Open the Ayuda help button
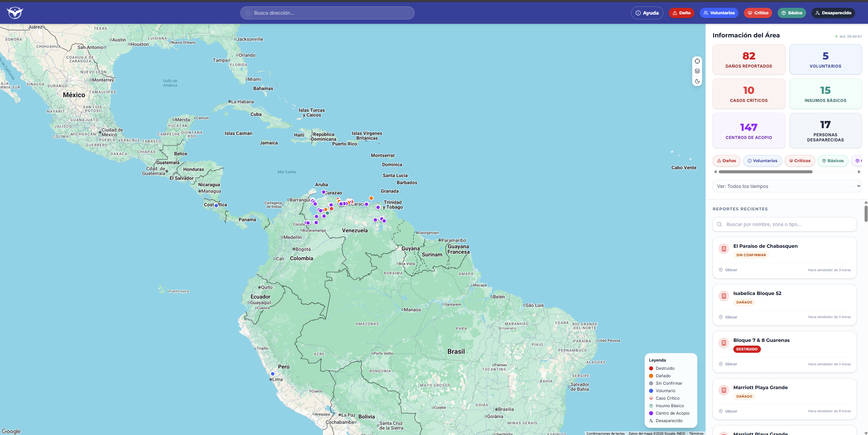Screen dimensions: 868x435 pos(647,13)
